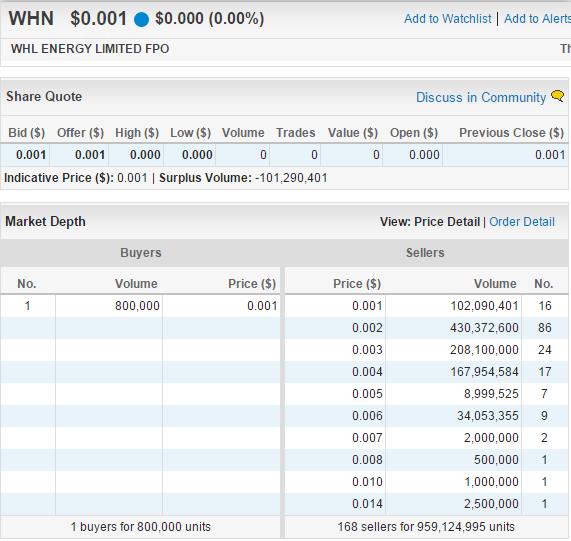
Task: Click the Sellers Volume column header
Action: click(x=495, y=284)
